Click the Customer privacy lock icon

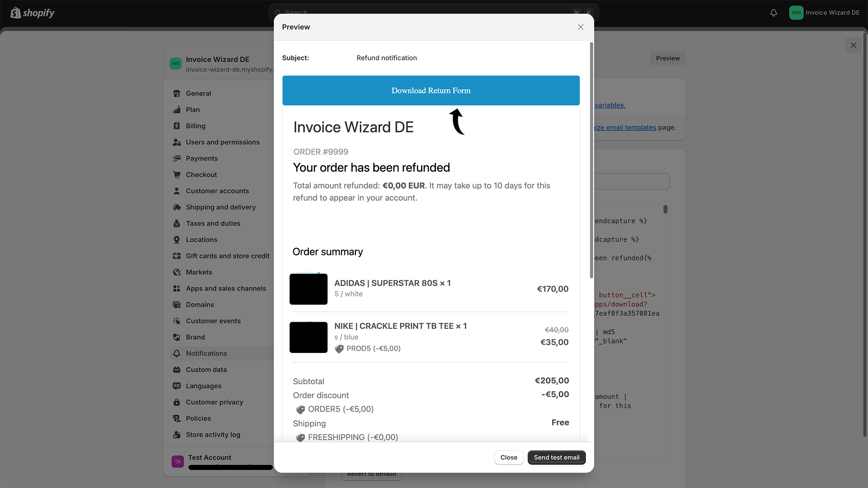[x=177, y=403]
